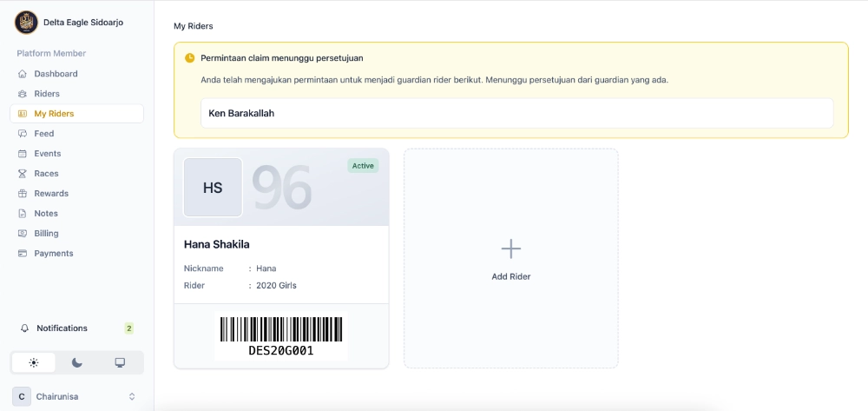Click the Notifications bell icon
The width and height of the screenshot is (868, 411).
(24, 328)
